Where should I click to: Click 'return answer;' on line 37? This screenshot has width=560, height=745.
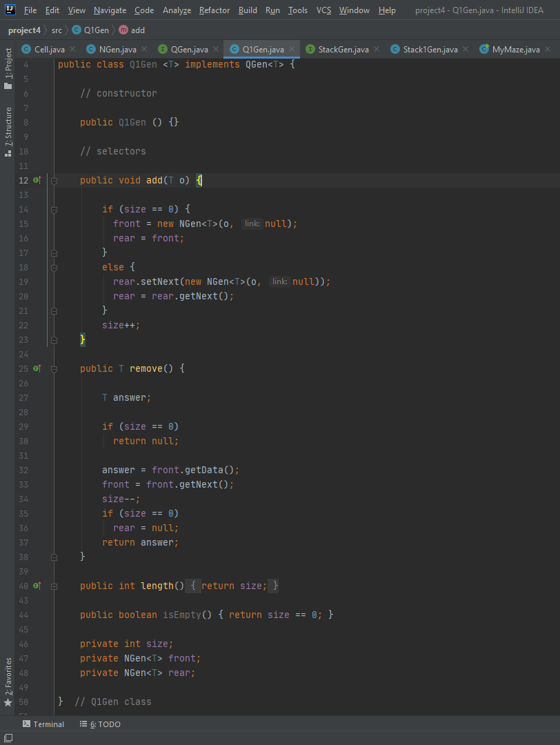pyautogui.click(x=141, y=542)
